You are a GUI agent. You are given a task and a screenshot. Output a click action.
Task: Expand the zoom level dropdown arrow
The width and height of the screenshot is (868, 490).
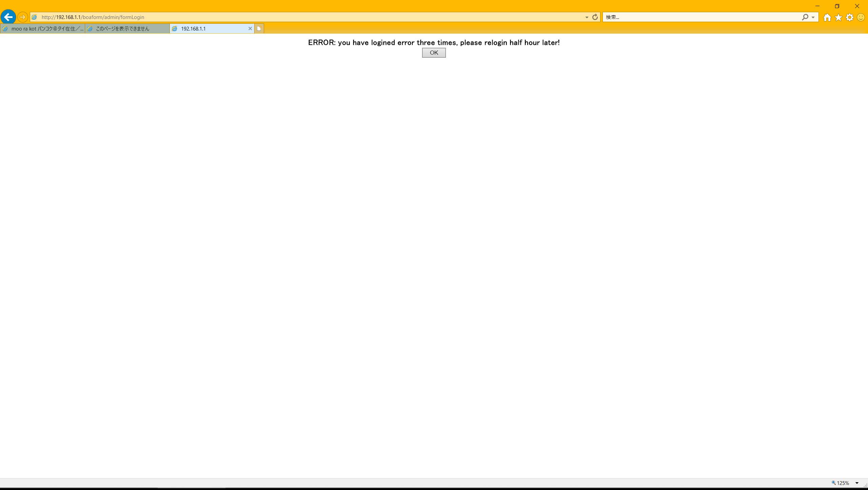pos(857,483)
